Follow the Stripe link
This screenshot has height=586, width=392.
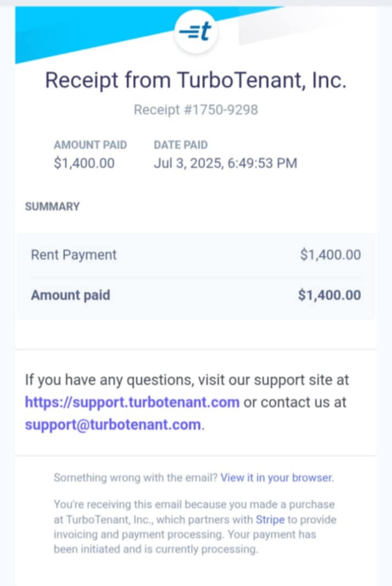tap(270, 519)
